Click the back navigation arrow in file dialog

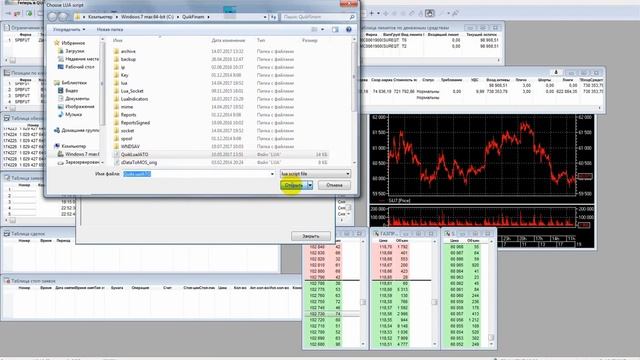coord(53,17)
